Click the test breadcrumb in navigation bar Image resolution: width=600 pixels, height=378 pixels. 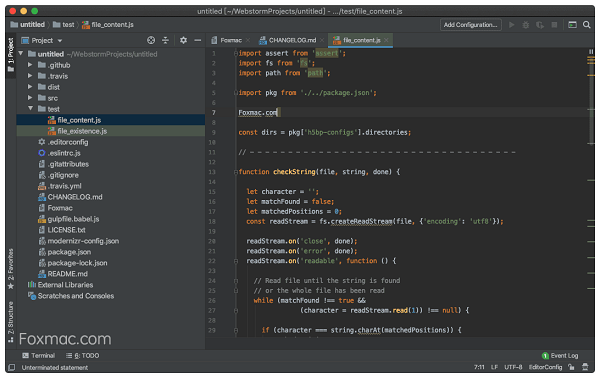64,25
